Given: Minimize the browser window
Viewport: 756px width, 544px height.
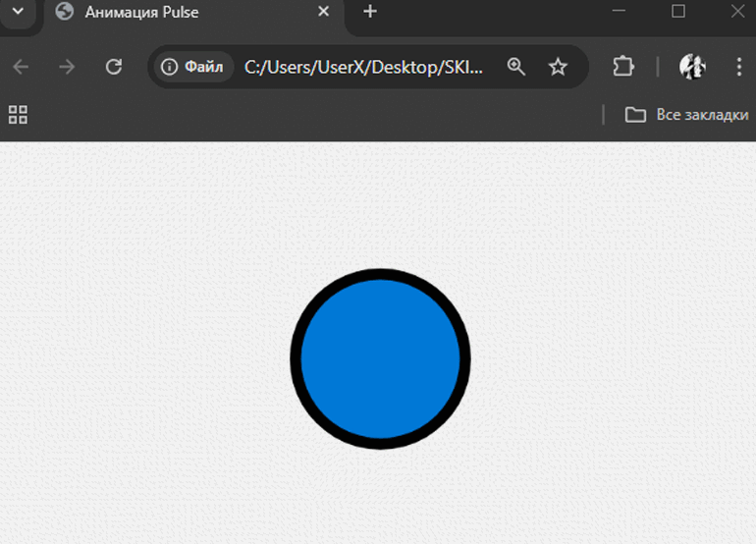Looking at the screenshot, I should 619,11.
